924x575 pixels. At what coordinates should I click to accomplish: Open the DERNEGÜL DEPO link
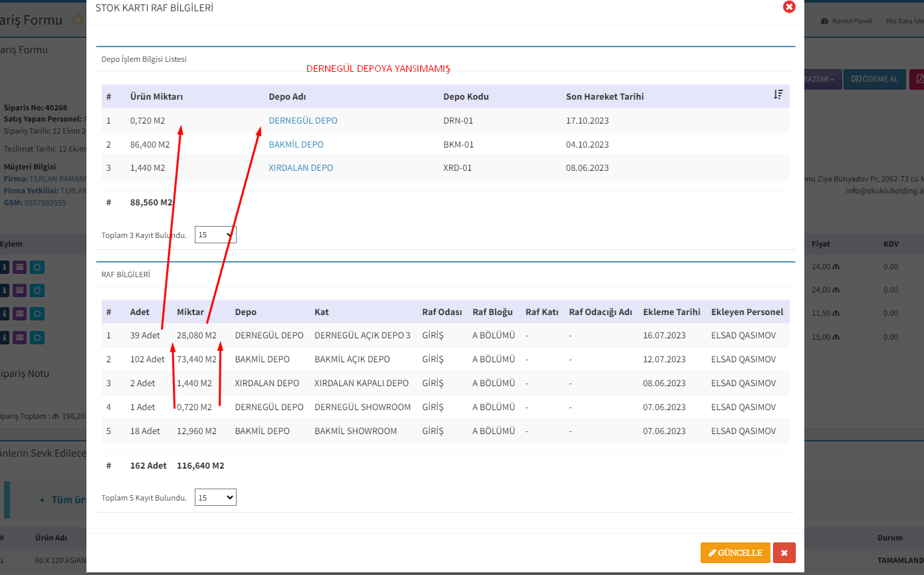(302, 120)
